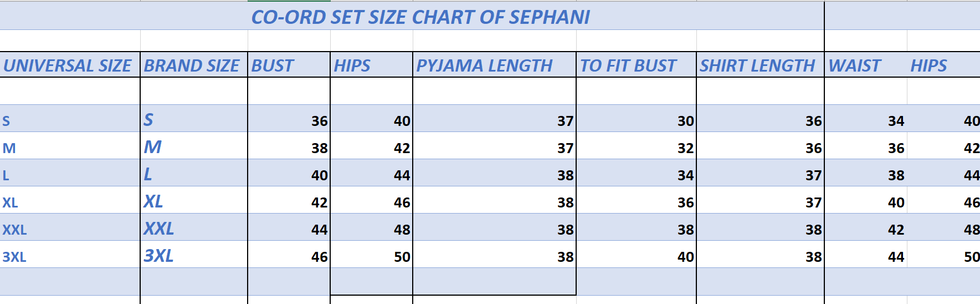Select pyjama length 37 in the M row
980x304 pixels.
(x=565, y=148)
